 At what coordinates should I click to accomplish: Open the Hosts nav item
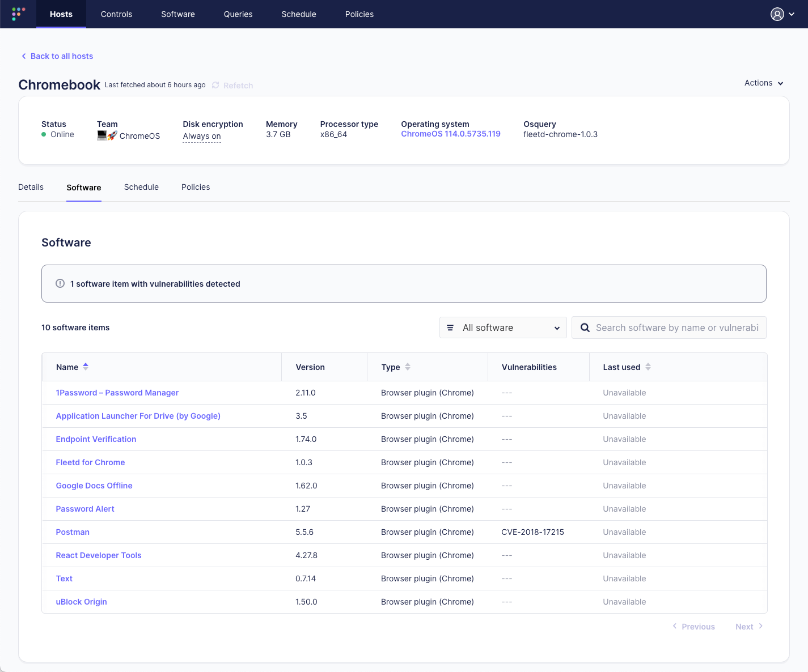(61, 14)
